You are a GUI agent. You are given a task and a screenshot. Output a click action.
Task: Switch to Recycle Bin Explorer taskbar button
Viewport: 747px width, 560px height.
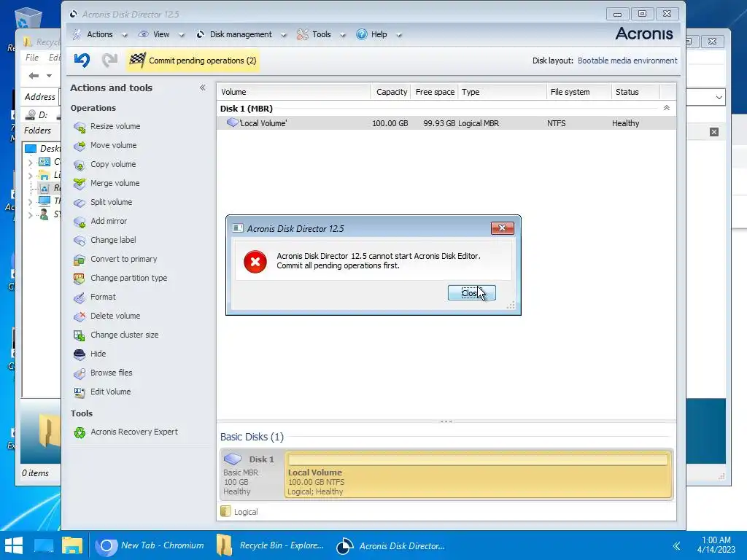(x=270, y=545)
